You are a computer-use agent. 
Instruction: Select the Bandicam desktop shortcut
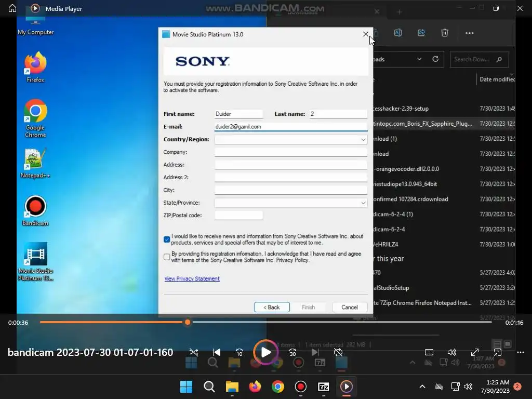[35, 211]
